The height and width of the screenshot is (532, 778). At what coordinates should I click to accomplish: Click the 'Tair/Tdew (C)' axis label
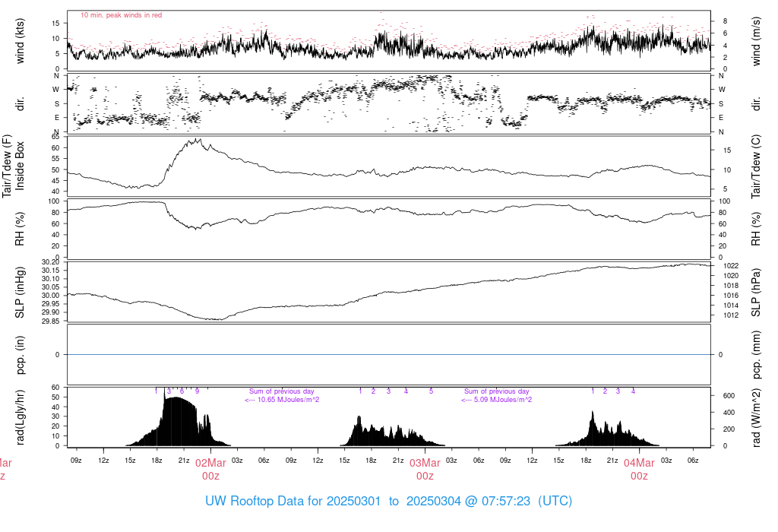pos(756,166)
